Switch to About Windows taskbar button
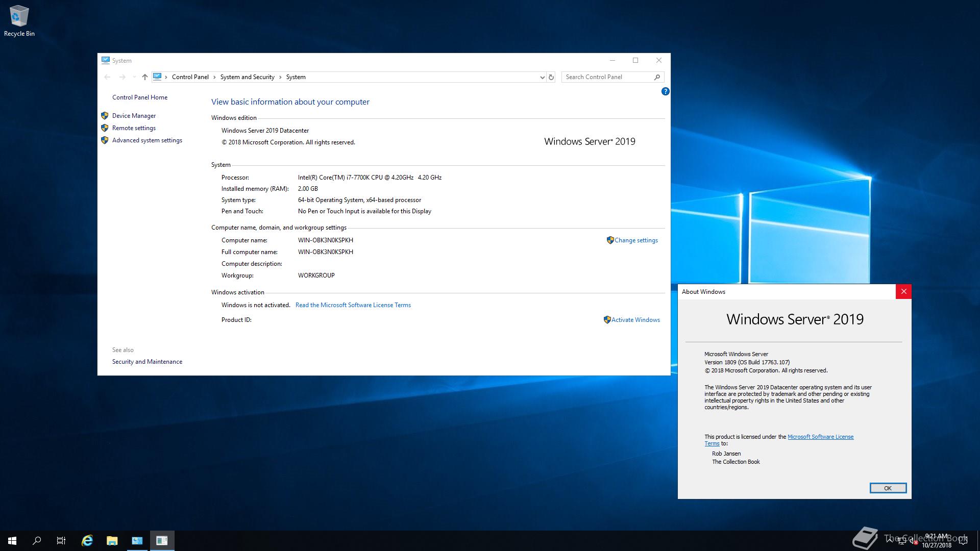This screenshot has width=980, height=551. 162,541
